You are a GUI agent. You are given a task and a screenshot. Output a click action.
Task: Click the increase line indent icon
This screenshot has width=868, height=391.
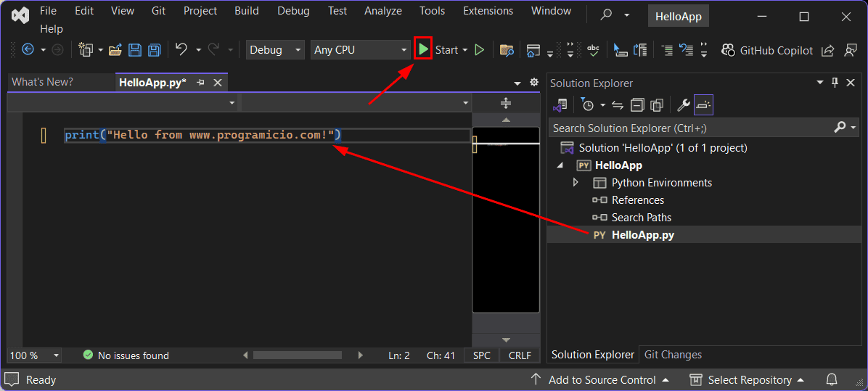668,50
